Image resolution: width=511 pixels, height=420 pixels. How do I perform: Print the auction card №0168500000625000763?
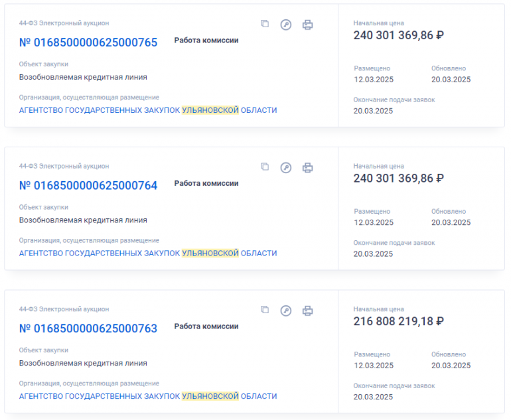307,311
